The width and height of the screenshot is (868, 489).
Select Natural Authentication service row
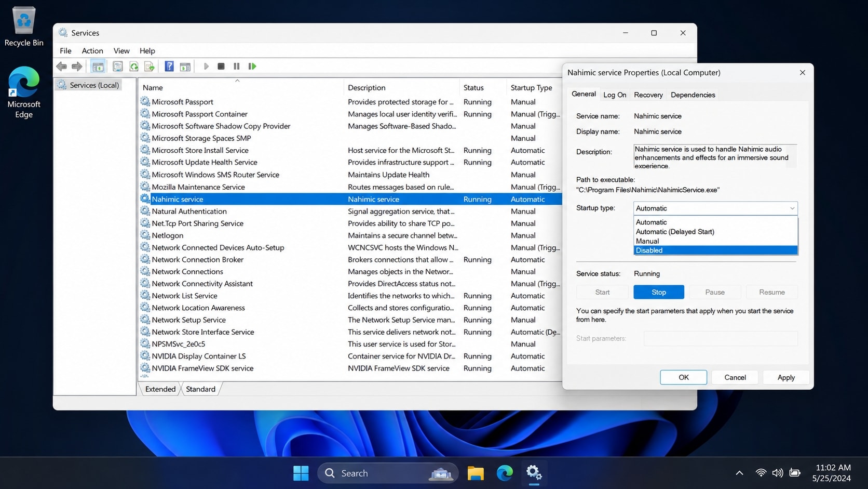[350, 212]
